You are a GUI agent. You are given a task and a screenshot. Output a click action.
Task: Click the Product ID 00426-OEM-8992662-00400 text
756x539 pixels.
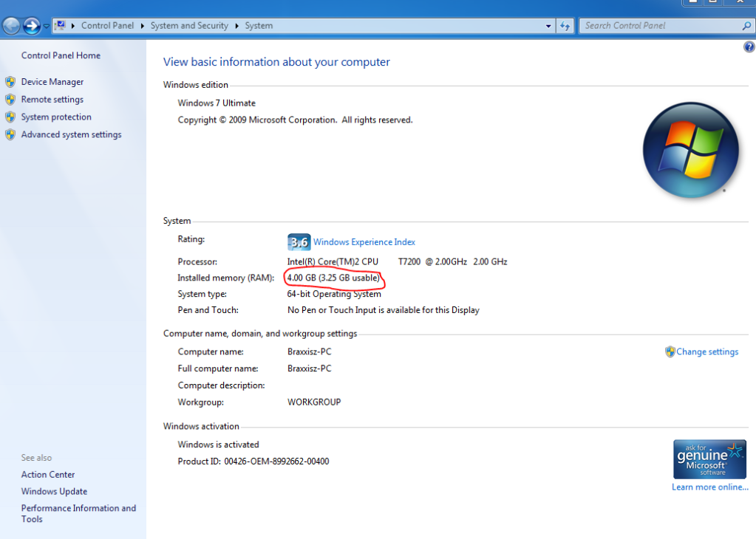[253, 461]
